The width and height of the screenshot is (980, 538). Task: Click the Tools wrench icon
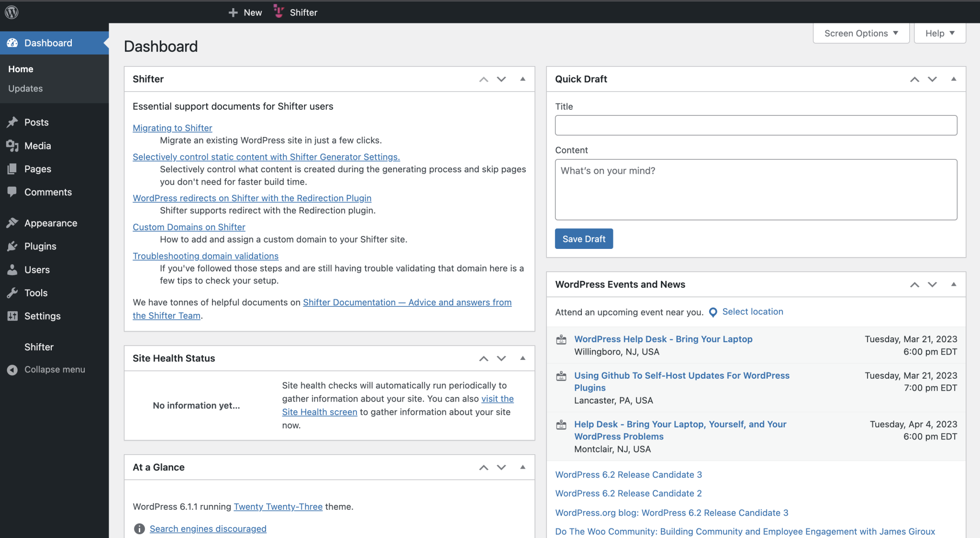point(12,292)
